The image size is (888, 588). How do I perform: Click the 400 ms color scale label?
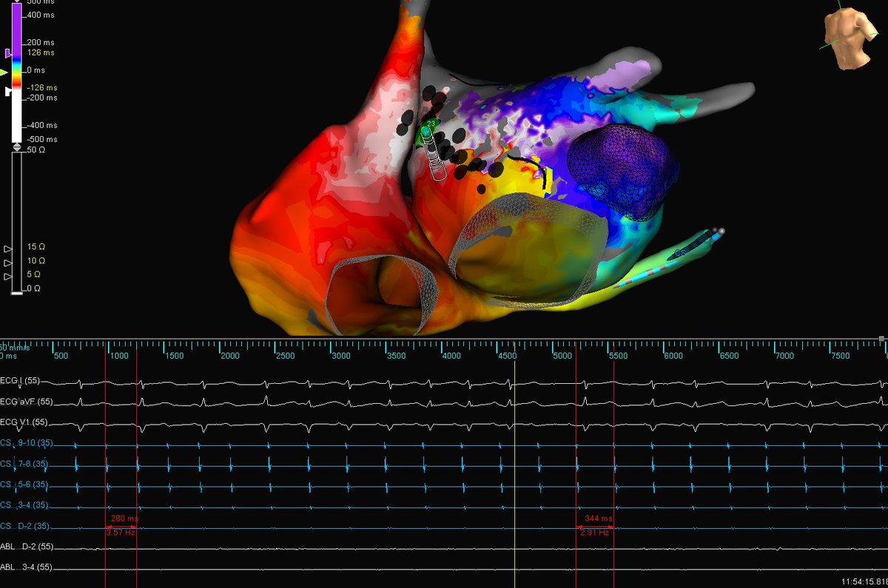[x=41, y=15]
